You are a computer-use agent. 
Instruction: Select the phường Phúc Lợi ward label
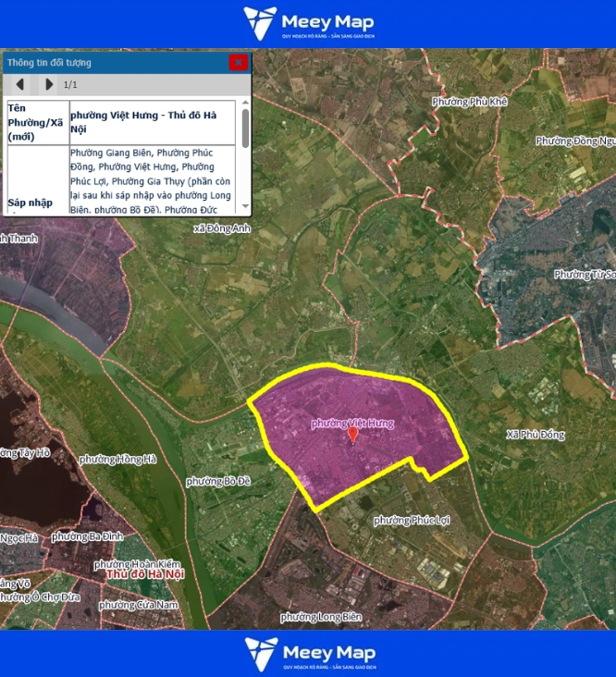tap(412, 521)
